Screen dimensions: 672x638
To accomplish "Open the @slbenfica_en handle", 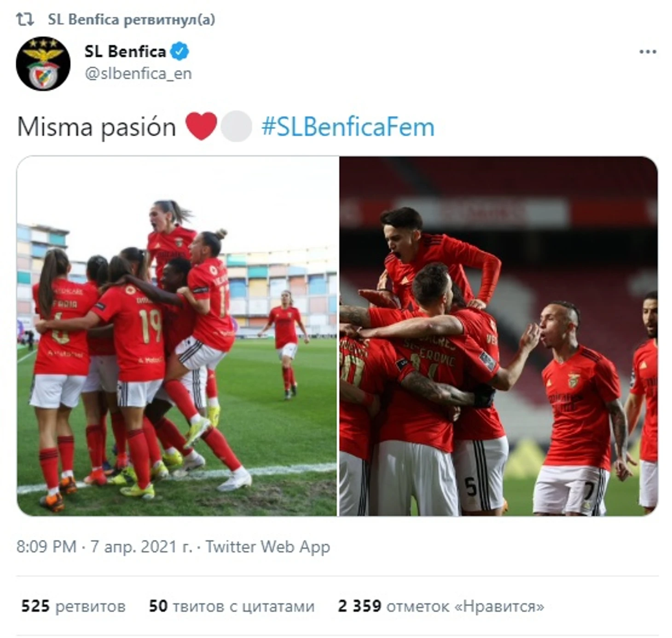I will click(138, 73).
